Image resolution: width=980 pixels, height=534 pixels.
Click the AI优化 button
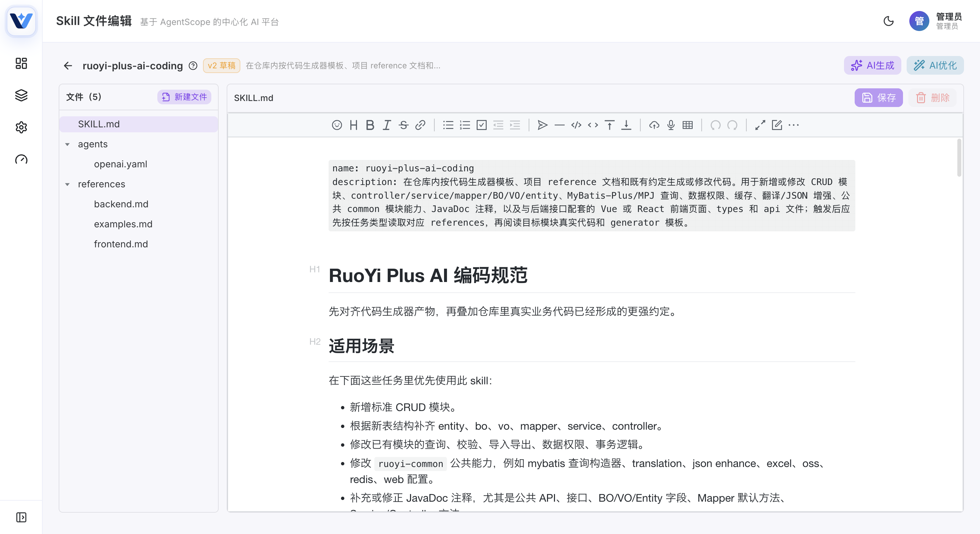(x=935, y=65)
